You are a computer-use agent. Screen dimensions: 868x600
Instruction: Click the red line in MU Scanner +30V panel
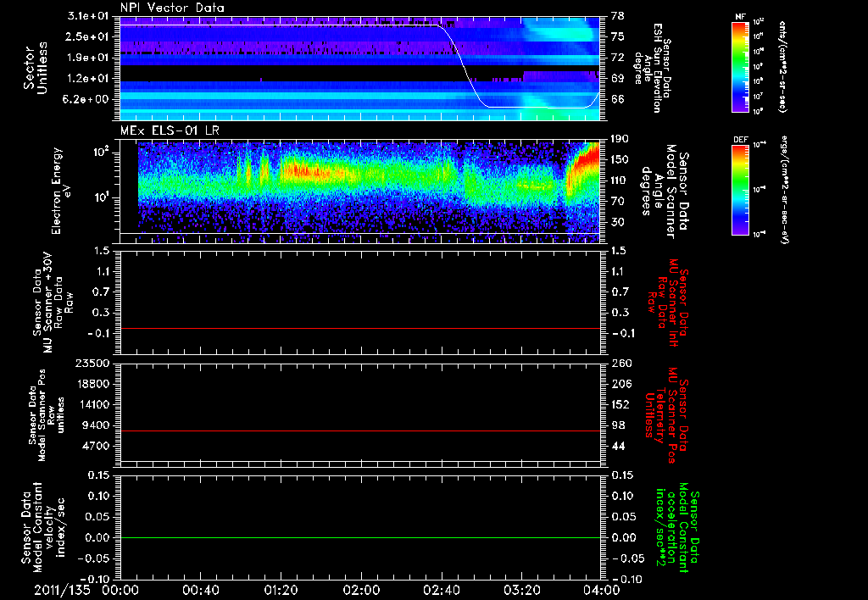360,329
